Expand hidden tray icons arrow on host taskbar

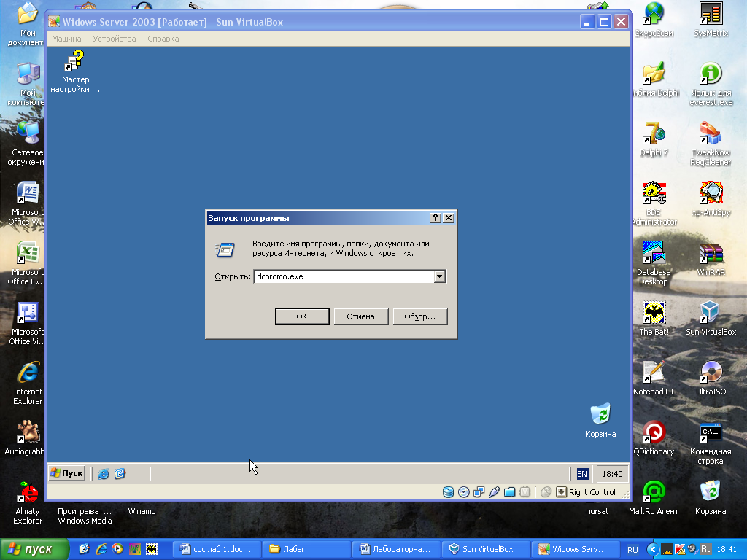coord(653,549)
